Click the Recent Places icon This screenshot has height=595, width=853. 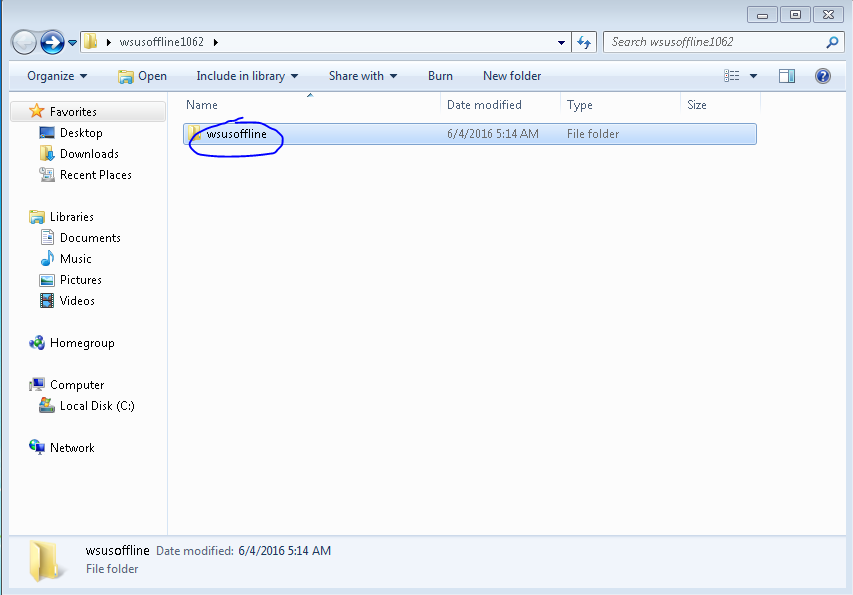click(47, 175)
